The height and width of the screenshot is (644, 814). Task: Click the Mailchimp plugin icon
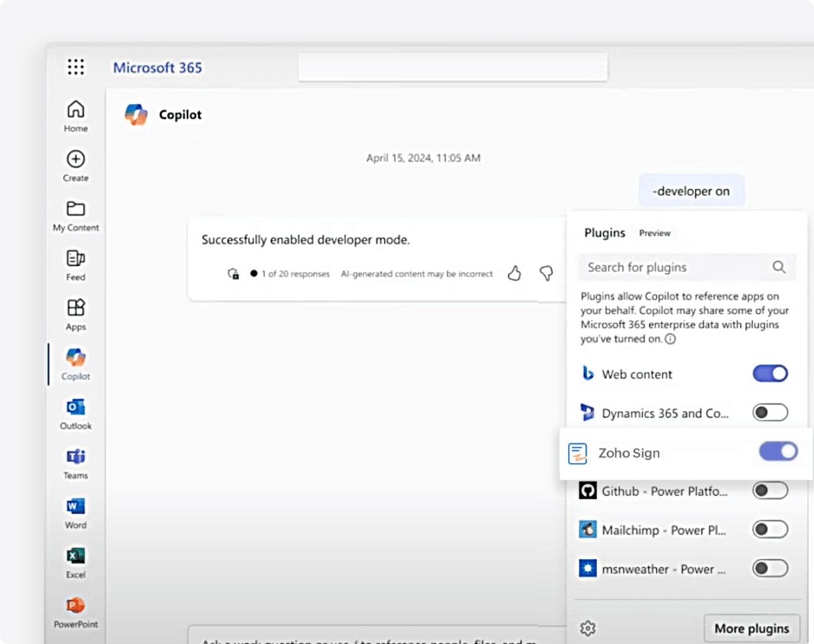(587, 530)
